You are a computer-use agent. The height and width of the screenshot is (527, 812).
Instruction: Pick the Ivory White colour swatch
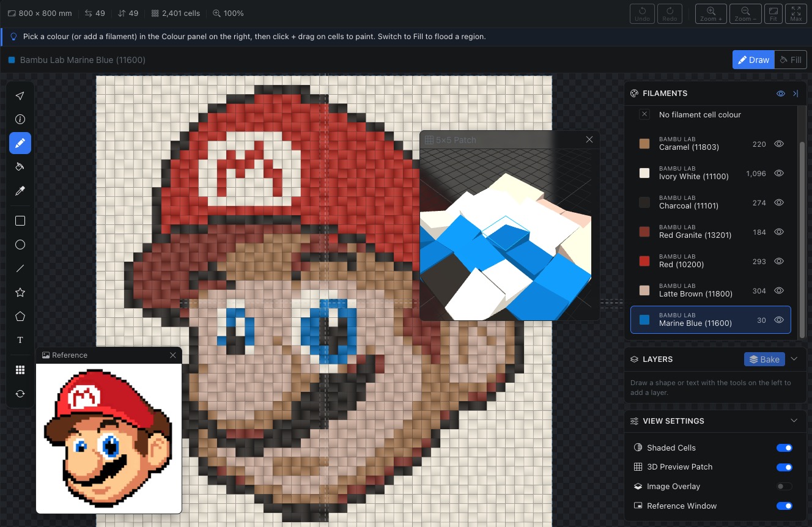coord(644,173)
